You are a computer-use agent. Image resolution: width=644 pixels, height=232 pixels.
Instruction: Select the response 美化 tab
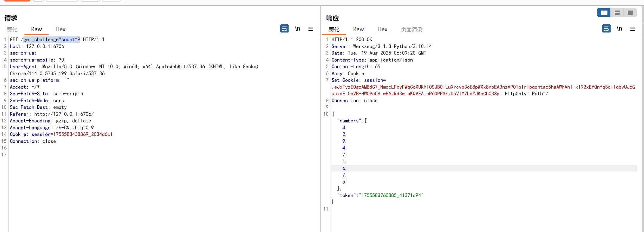pos(334,29)
